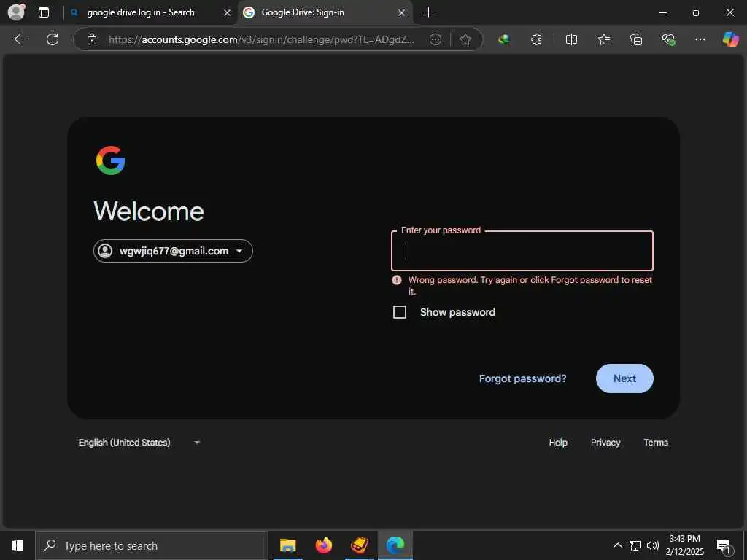Open the Copilot sidebar icon
This screenshot has width=747, height=560.
(x=730, y=39)
